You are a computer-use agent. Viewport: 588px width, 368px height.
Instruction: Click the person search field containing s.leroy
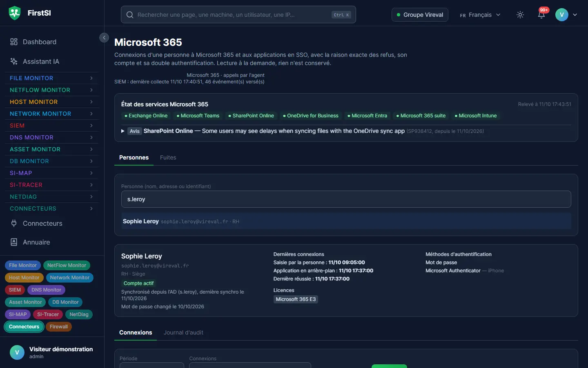[x=346, y=199]
